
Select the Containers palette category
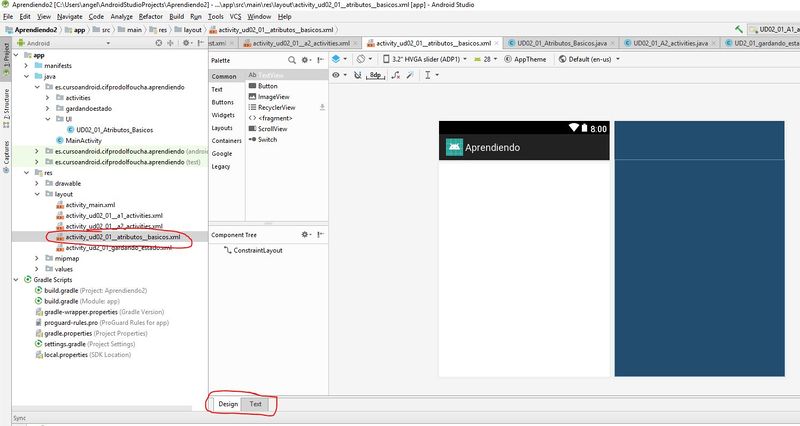pyautogui.click(x=227, y=141)
